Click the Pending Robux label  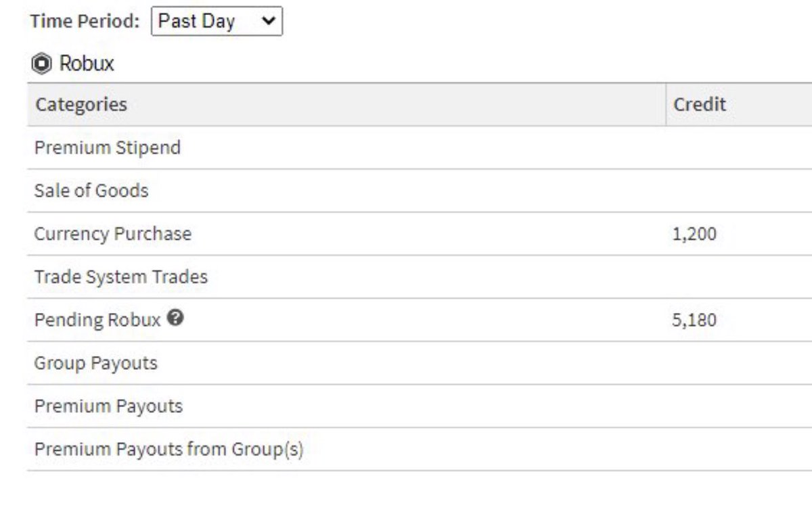pos(97,320)
